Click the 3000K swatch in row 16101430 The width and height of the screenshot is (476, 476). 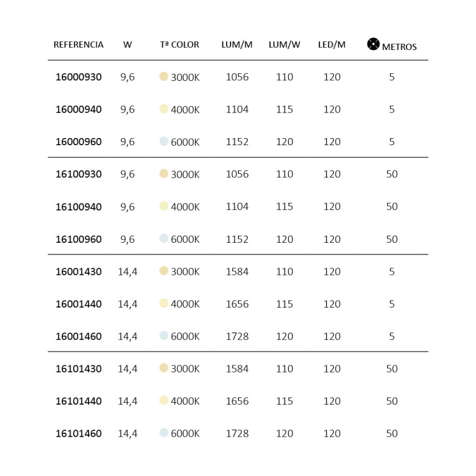[164, 368]
